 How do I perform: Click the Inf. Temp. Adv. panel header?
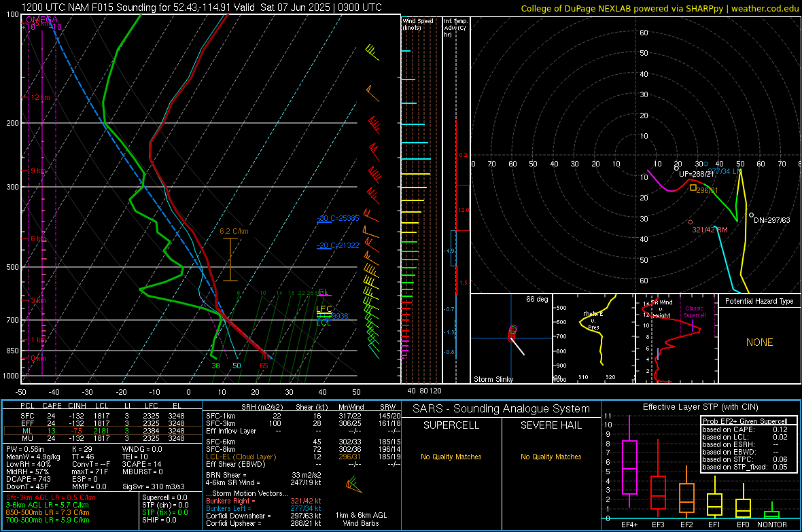pos(455,28)
